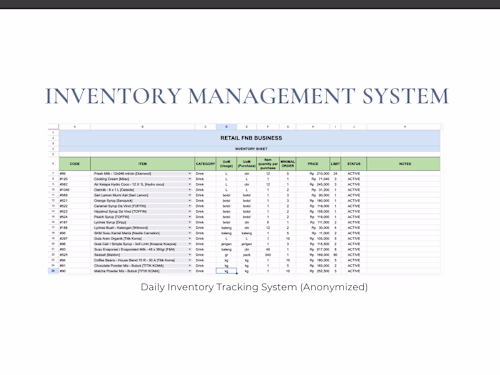Click the 'Daily Inventory Tracking System (Anonymized)' caption
The height and width of the screenshot is (375, 500).
254,287
